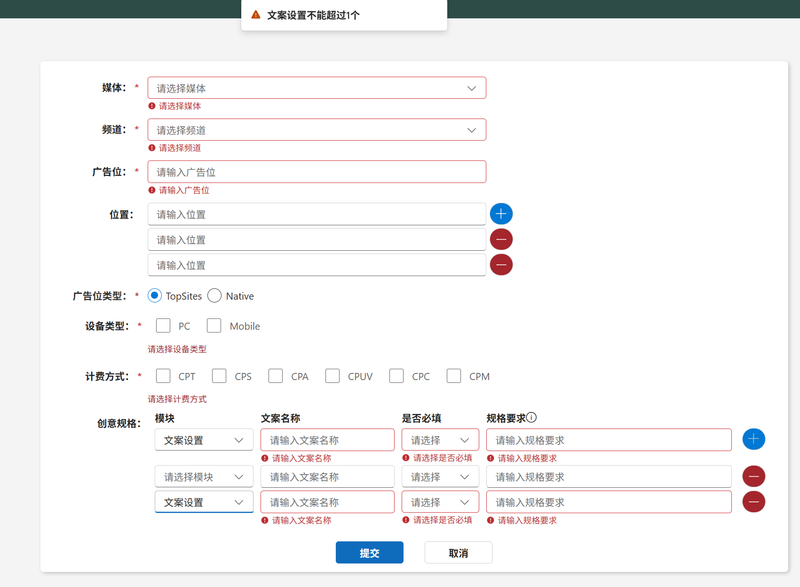Remove the third position row
This screenshot has width=800, height=587.
[x=501, y=264]
